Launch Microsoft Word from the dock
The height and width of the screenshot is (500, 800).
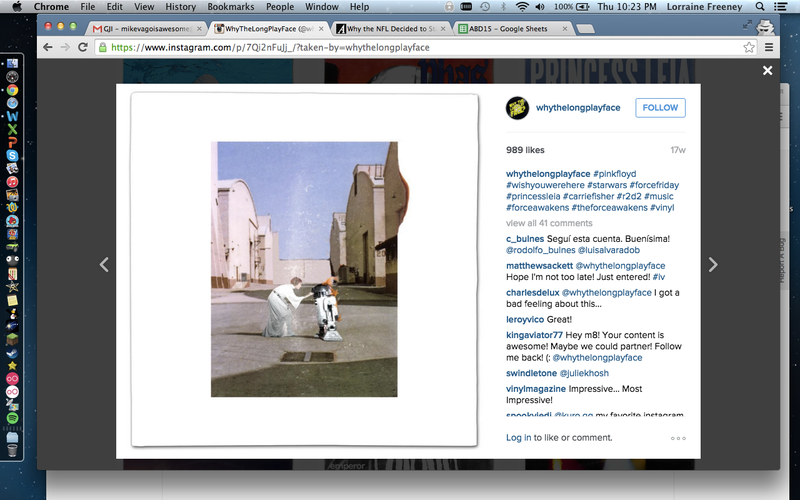coord(12,116)
